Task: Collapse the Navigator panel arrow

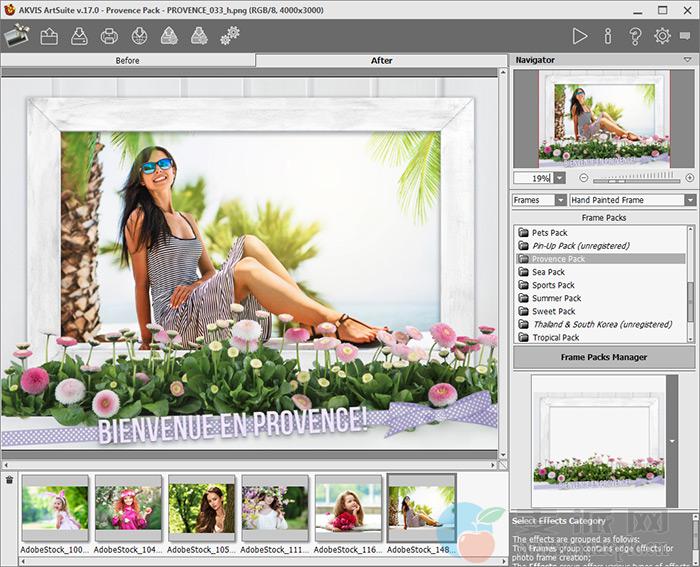Action: click(688, 60)
